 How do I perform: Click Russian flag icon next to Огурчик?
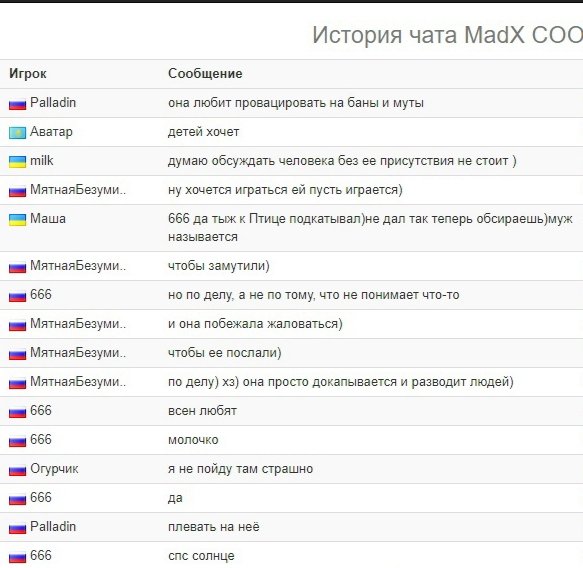(x=17, y=470)
